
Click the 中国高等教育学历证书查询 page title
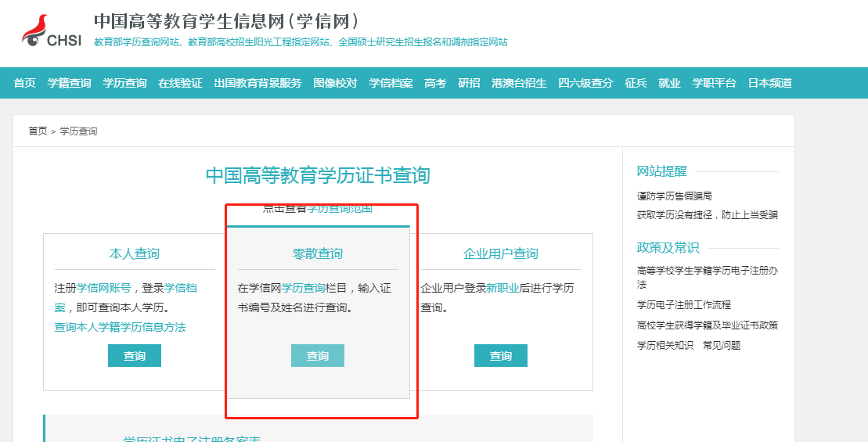318,175
